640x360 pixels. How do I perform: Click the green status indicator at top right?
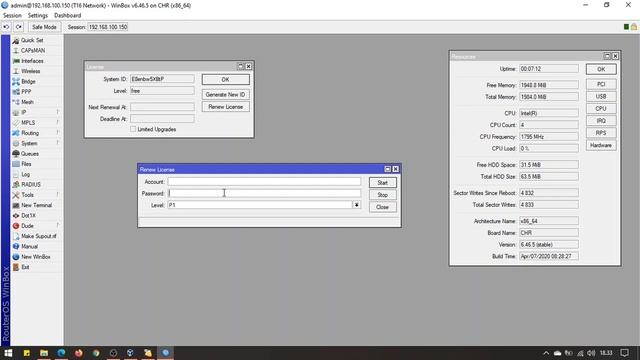(627, 27)
